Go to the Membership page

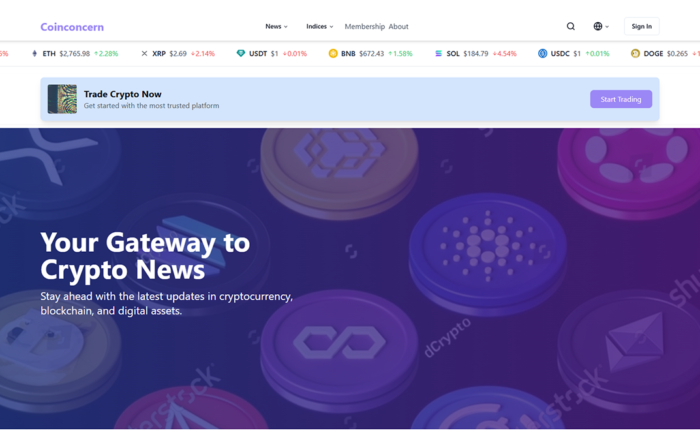[x=364, y=27]
